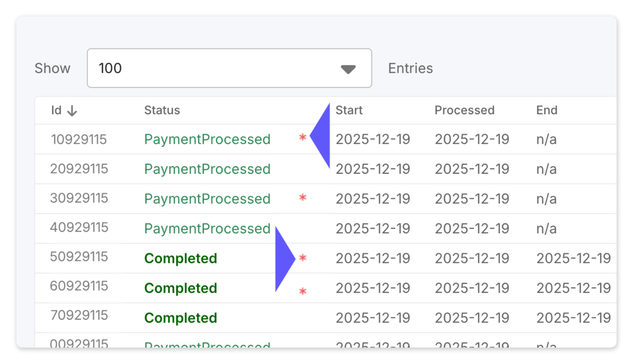Click the Entries label beside the dropdown
The width and height of the screenshot is (633, 364).
(x=410, y=68)
